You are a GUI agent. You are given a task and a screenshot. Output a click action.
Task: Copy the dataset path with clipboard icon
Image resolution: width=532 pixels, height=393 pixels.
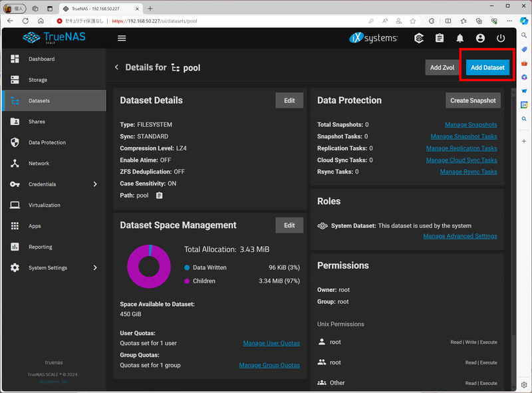(159, 196)
